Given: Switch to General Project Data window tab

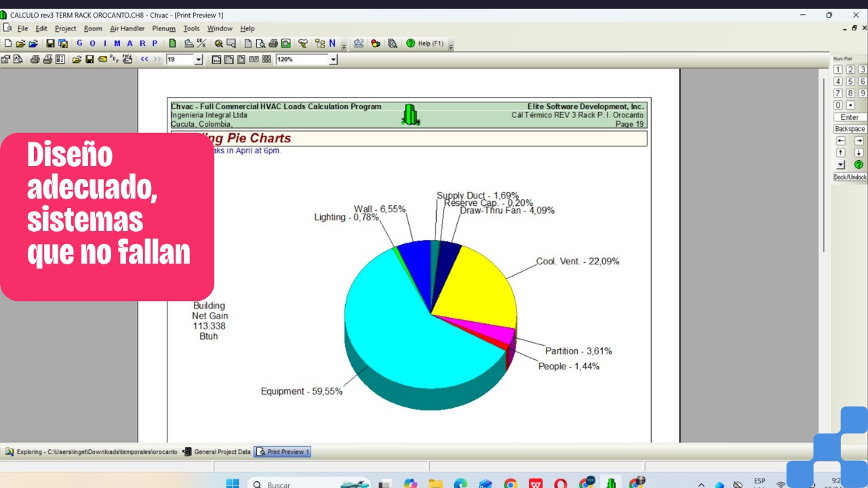Looking at the screenshot, I should click(217, 451).
